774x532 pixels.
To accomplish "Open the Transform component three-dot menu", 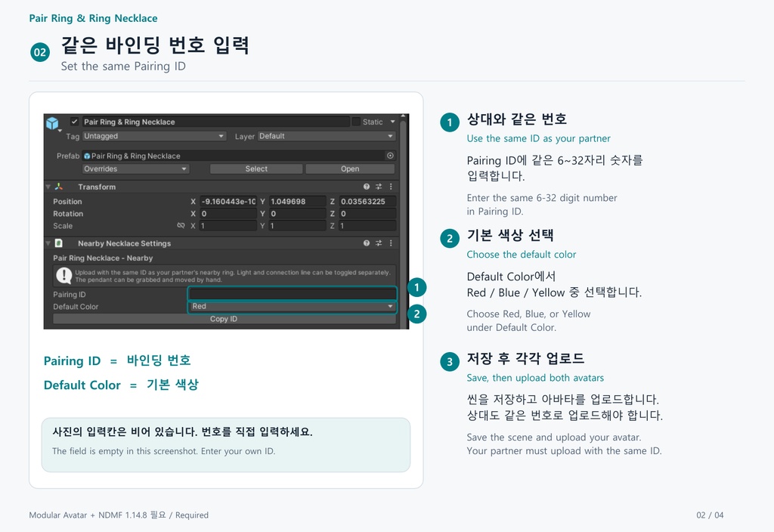I will (391, 187).
